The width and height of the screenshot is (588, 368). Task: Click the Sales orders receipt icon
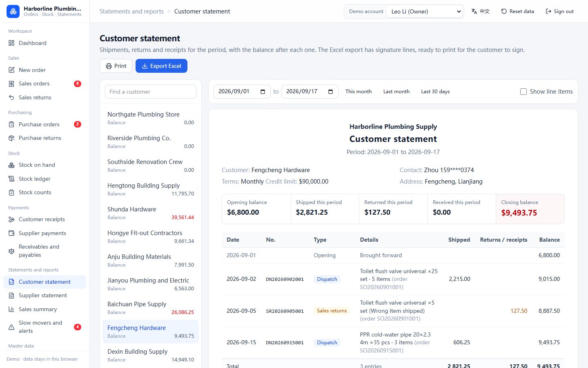[x=11, y=83]
